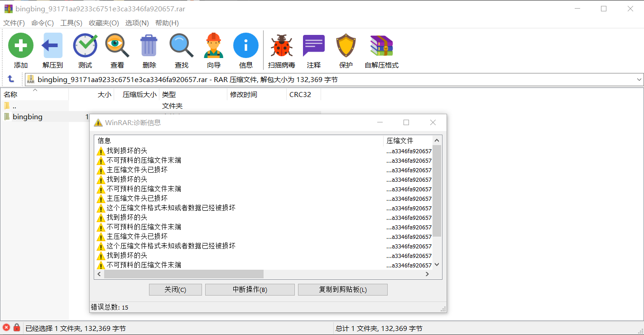Open the 选项(N) menu

(x=137, y=23)
